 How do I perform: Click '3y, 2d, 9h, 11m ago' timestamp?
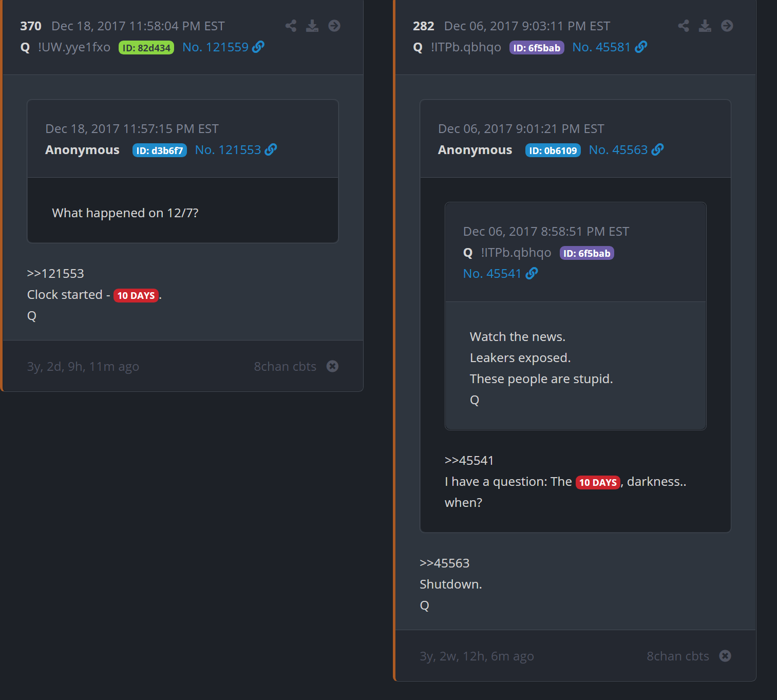coord(83,367)
